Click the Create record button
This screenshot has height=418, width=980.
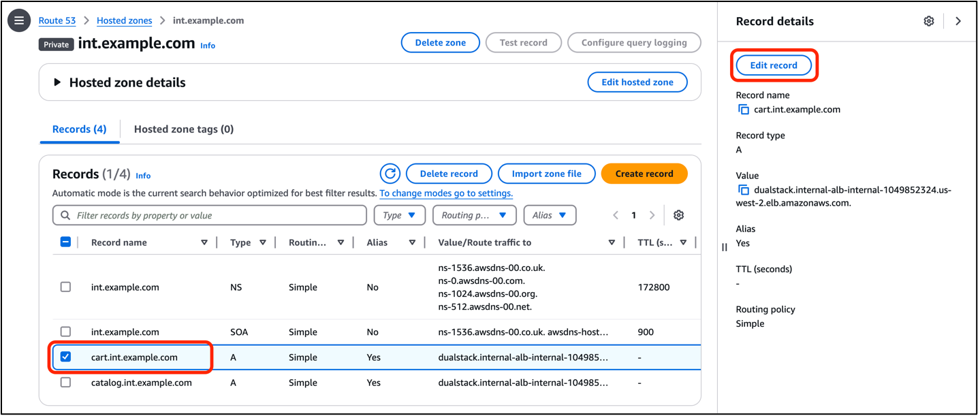(644, 174)
